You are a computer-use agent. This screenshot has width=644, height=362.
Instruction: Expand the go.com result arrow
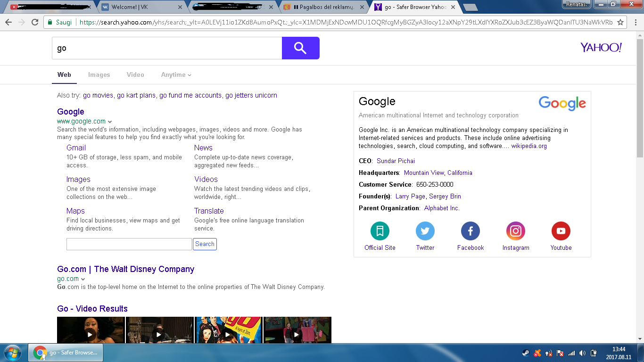(83, 279)
